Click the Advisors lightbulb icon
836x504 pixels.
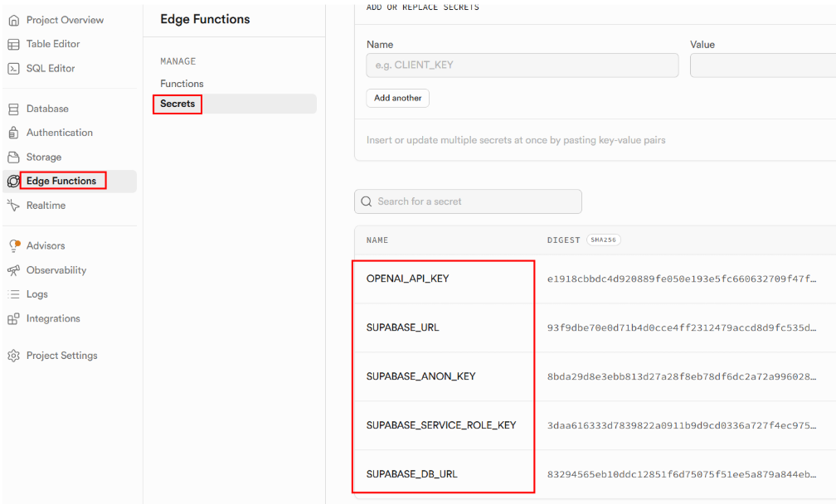pyautogui.click(x=13, y=245)
